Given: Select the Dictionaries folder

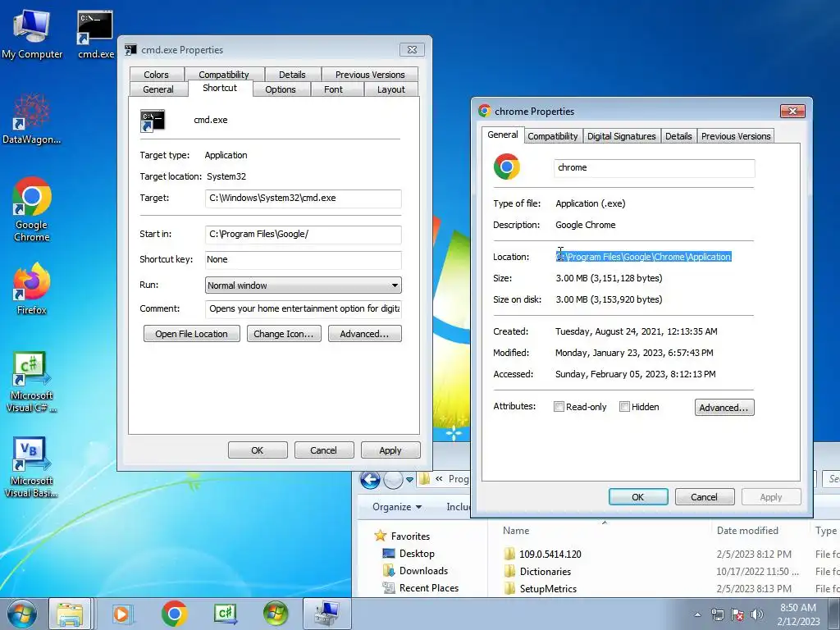Looking at the screenshot, I should (546, 571).
